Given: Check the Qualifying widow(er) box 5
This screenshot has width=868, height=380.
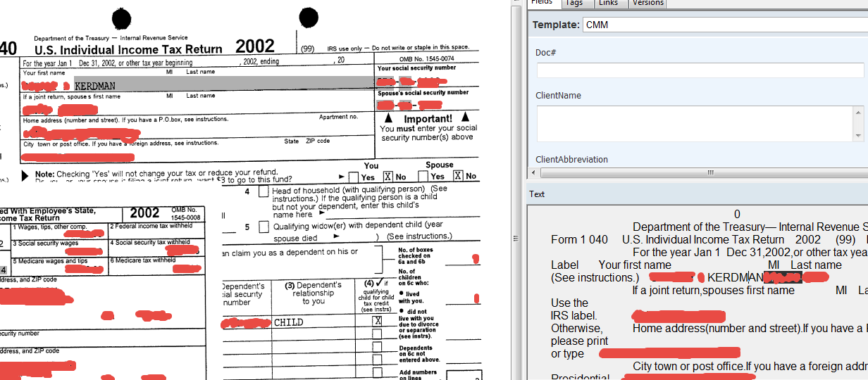Looking at the screenshot, I should [263, 227].
